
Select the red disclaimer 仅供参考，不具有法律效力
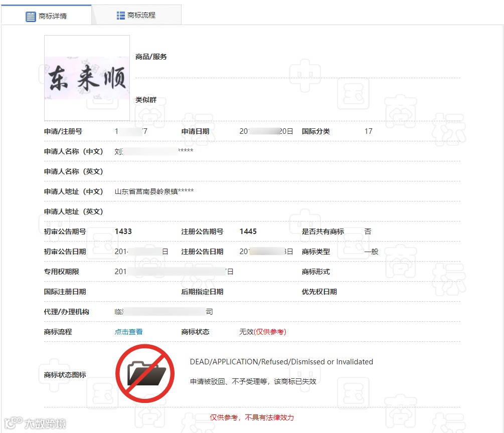tap(252, 417)
